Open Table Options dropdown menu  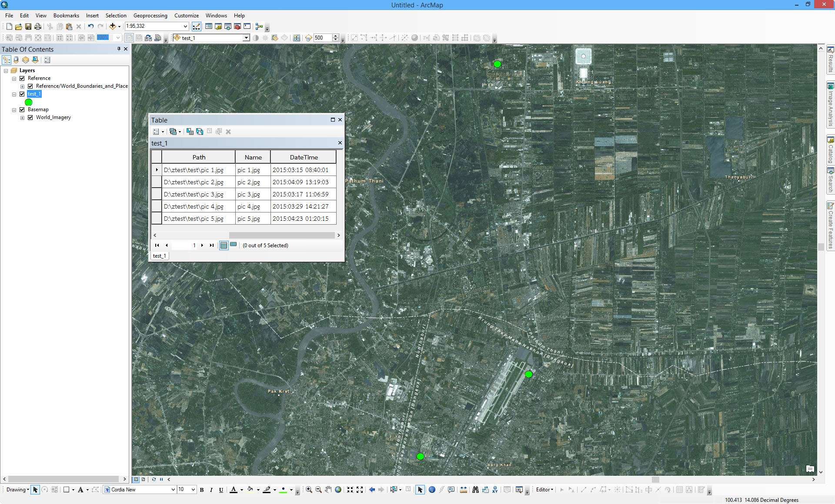pyautogui.click(x=158, y=132)
